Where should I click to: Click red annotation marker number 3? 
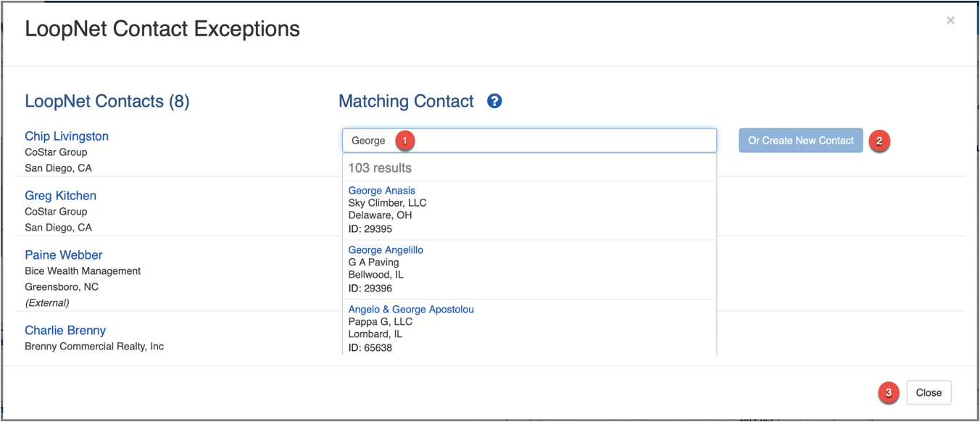coord(889,393)
